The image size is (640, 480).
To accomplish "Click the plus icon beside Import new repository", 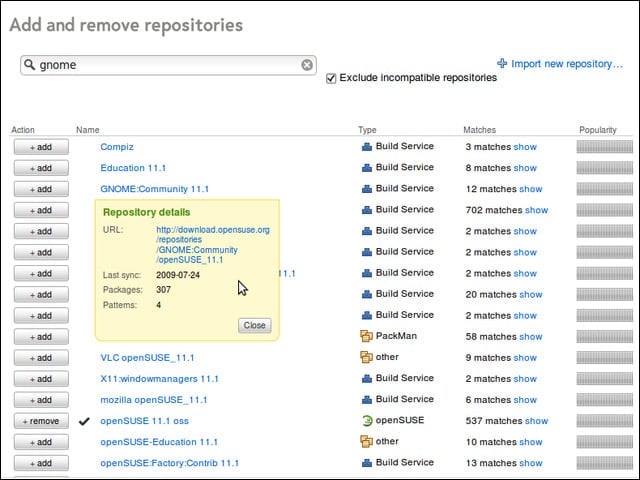I will pyautogui.click(x=502, y=63).
